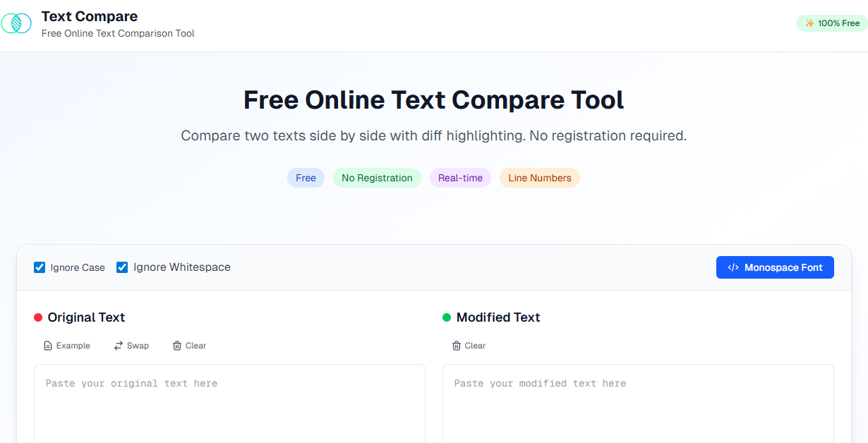Viewport: 868px width, 443px height.
Task: Click the trash icon under Original Text
Action: tap(177, 346)
